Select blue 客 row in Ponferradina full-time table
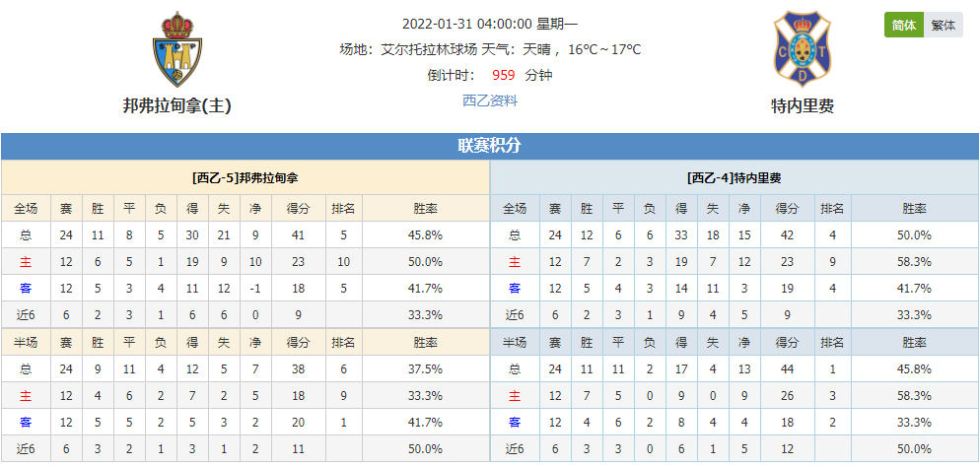Screen dimensions: 980x465 [245, 289]
